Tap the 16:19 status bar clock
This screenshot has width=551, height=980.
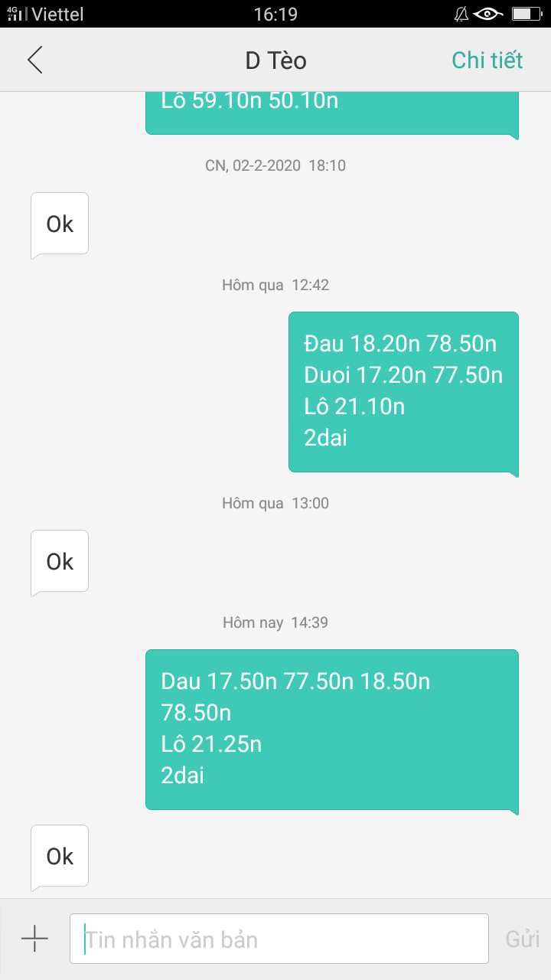275,14
